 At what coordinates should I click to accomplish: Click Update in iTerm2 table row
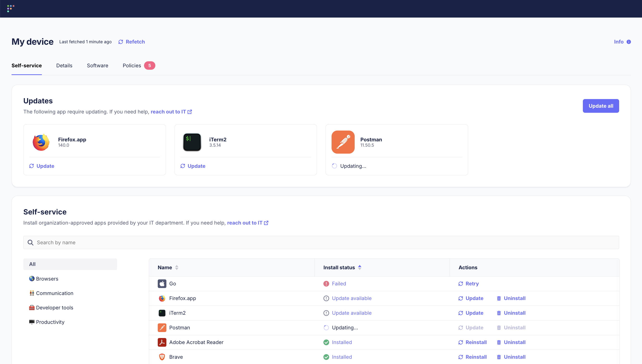471,313
